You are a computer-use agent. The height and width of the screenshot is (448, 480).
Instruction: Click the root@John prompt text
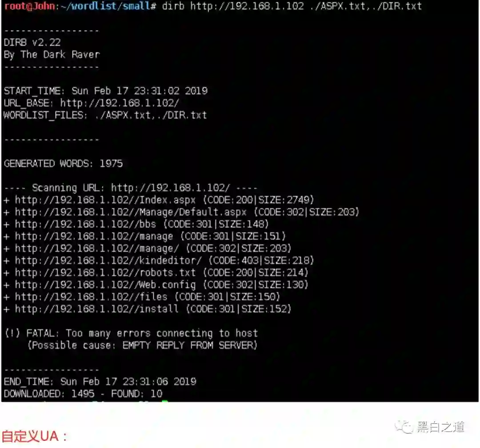click(30, 6)
